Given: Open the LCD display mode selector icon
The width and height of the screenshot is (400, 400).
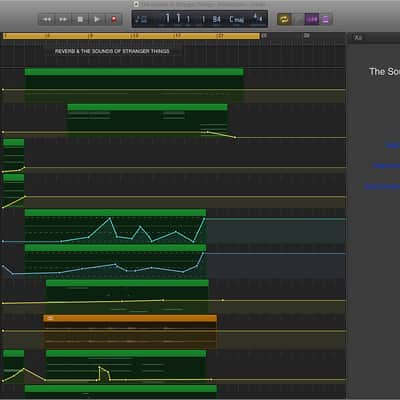Looking at the screenshot, I should (x=141, y=19).
